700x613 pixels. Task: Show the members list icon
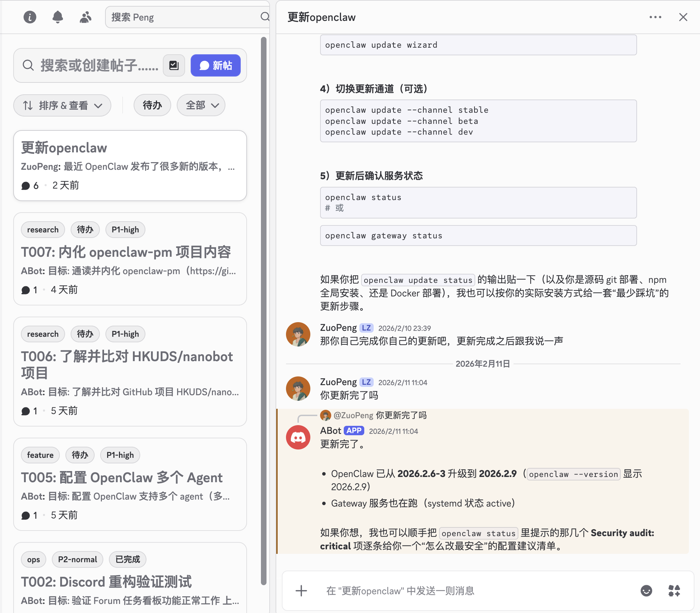pos(85,17)
